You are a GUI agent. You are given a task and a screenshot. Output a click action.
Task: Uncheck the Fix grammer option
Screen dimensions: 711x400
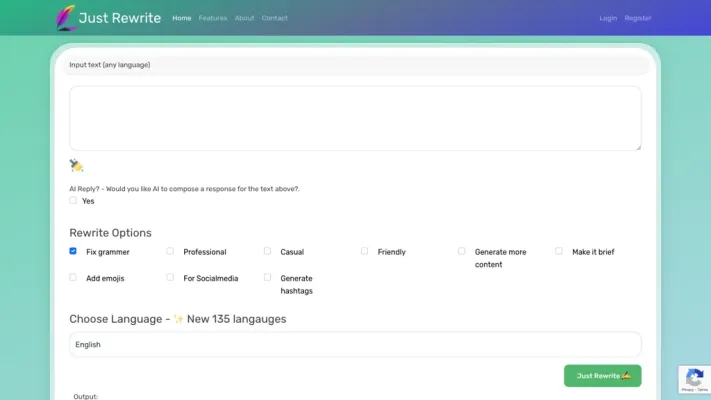[73, 251]
